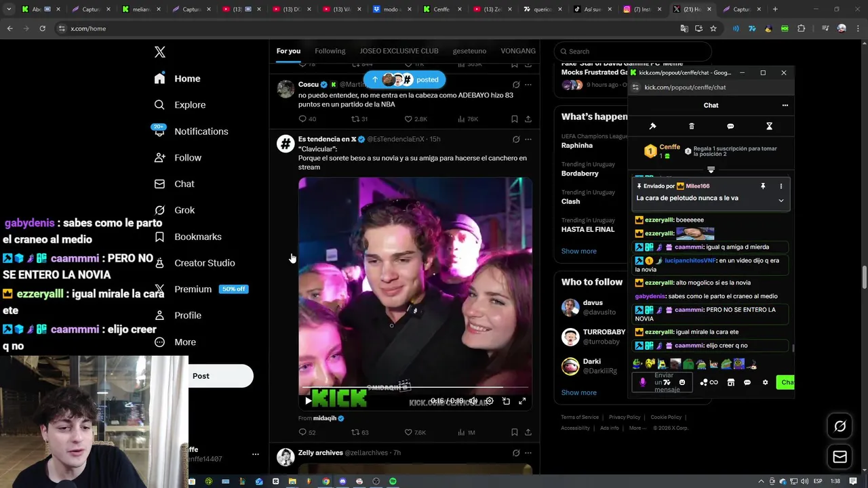Share the Es tendencia post
Viewport: 868px width, 488px height.
point(528,432)
